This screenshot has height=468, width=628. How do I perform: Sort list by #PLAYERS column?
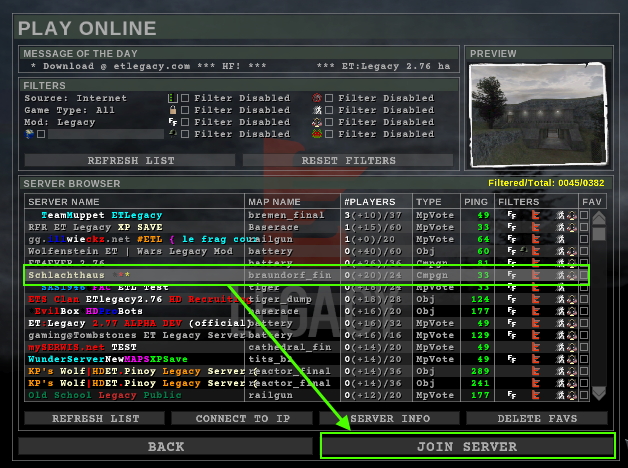click(x=376, y=202)
